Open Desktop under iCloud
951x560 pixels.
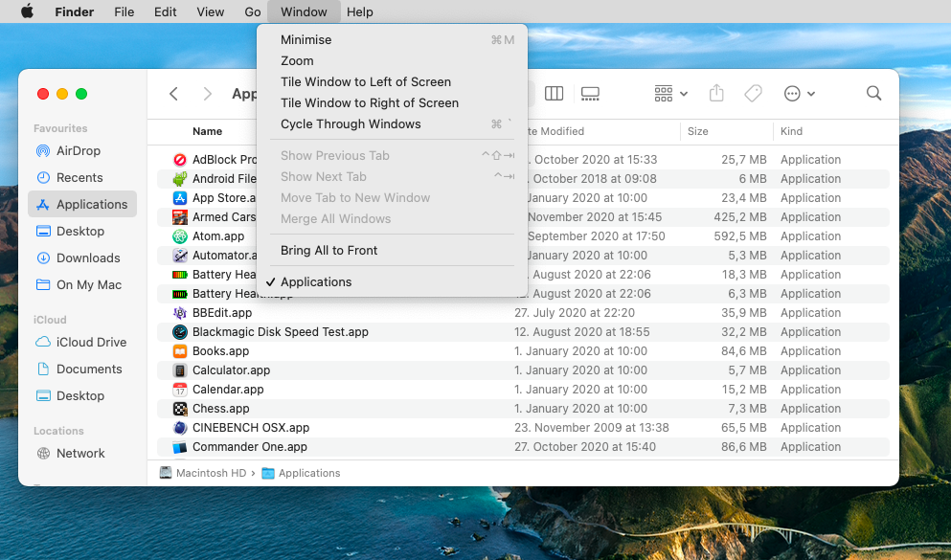[x=81, y=395]
